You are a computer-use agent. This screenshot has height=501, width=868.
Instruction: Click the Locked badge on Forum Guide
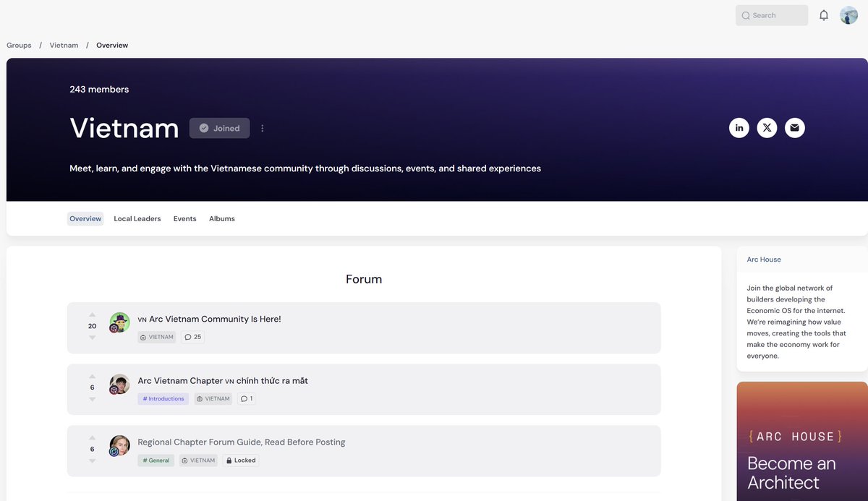tap(241, 460)
